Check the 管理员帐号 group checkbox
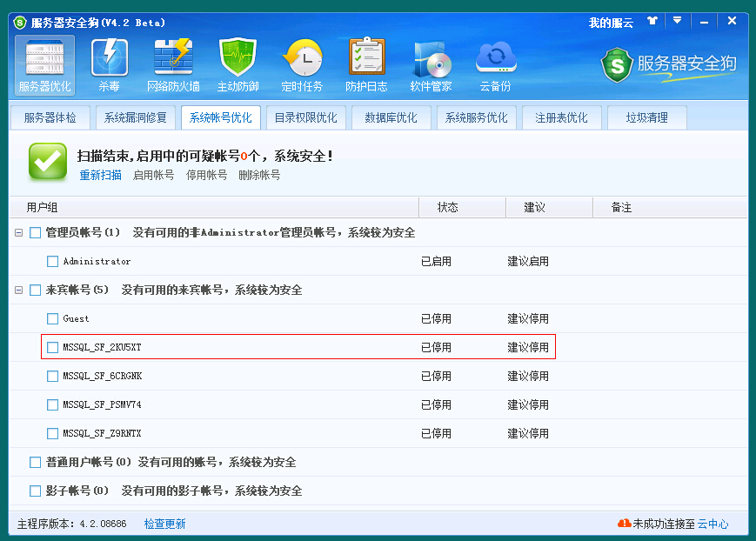The height and width of the screenshot is (541, 756). [x=35, y=233]
